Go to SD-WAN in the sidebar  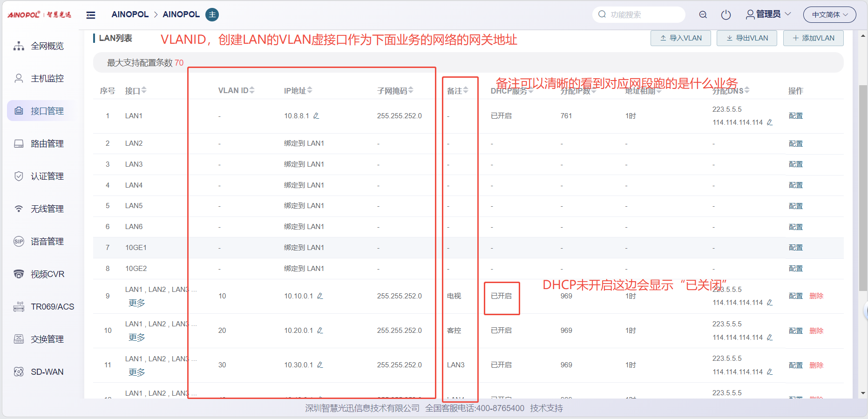tap(47, 372)
